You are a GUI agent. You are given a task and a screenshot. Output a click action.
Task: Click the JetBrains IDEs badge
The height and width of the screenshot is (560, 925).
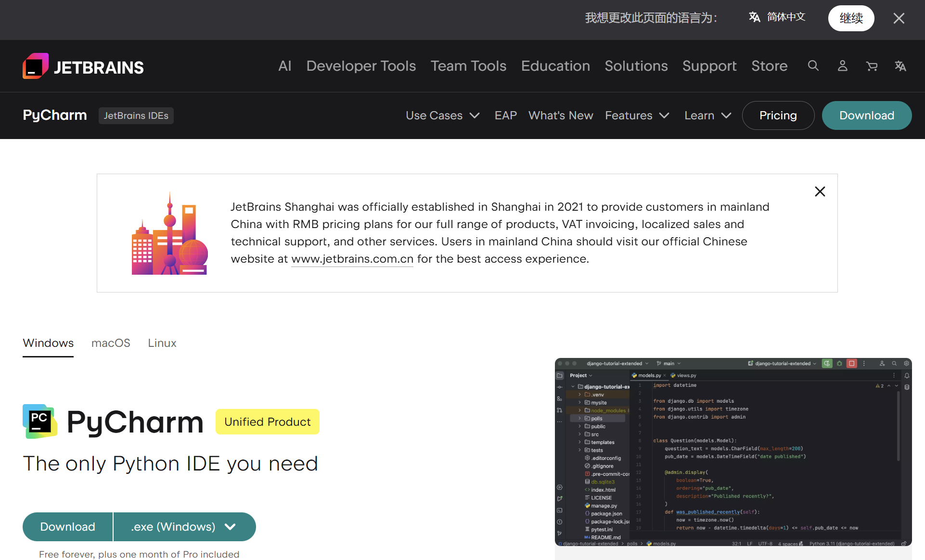[136, 115]
